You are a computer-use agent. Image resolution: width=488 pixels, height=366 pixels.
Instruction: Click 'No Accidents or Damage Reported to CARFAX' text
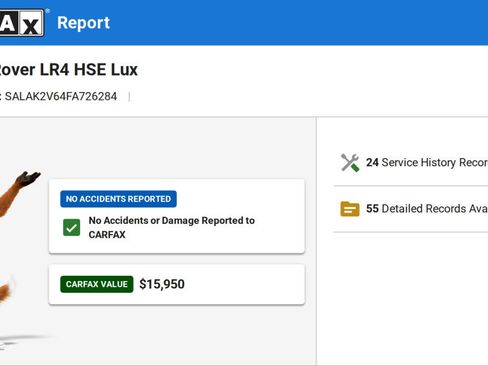pyautogui.click(x=172, y=227)
